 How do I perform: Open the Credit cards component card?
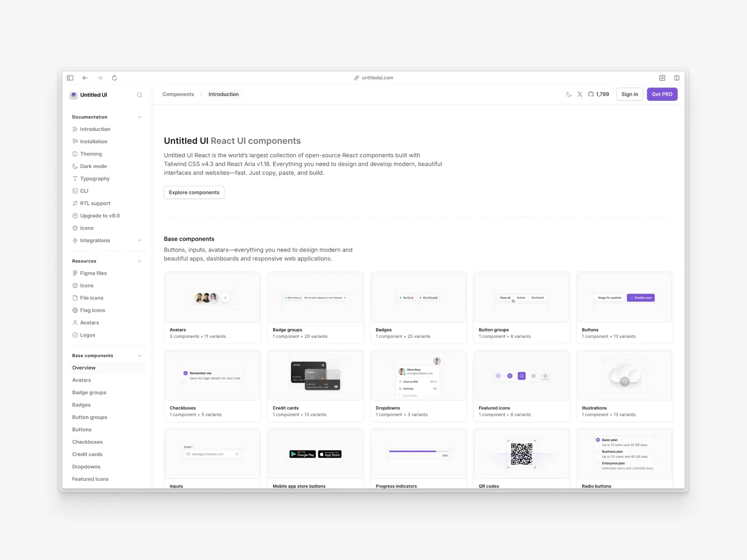pyautogui.click(x=316, y=386)
